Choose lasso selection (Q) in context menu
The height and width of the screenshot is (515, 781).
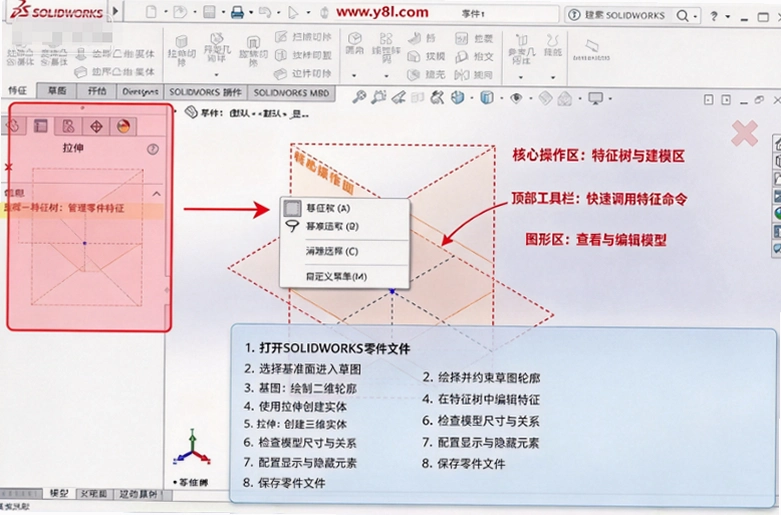345,226
